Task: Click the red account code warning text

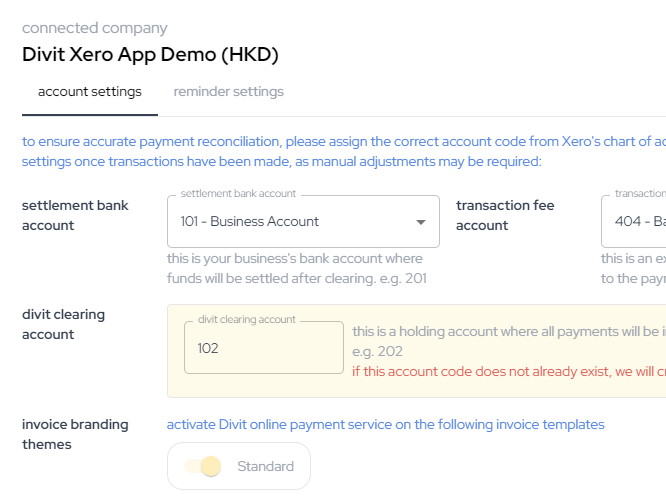Action: (509, 372)
